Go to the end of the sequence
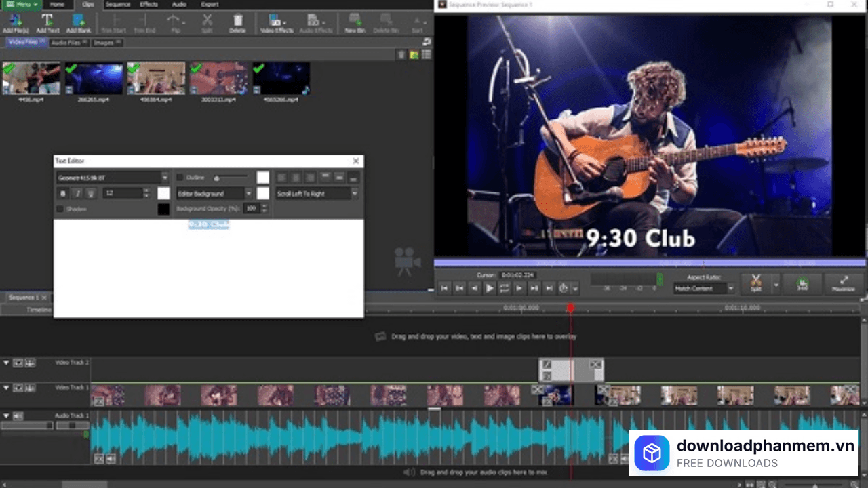Screen dimensions: 868x488 [x=549, y=288]
